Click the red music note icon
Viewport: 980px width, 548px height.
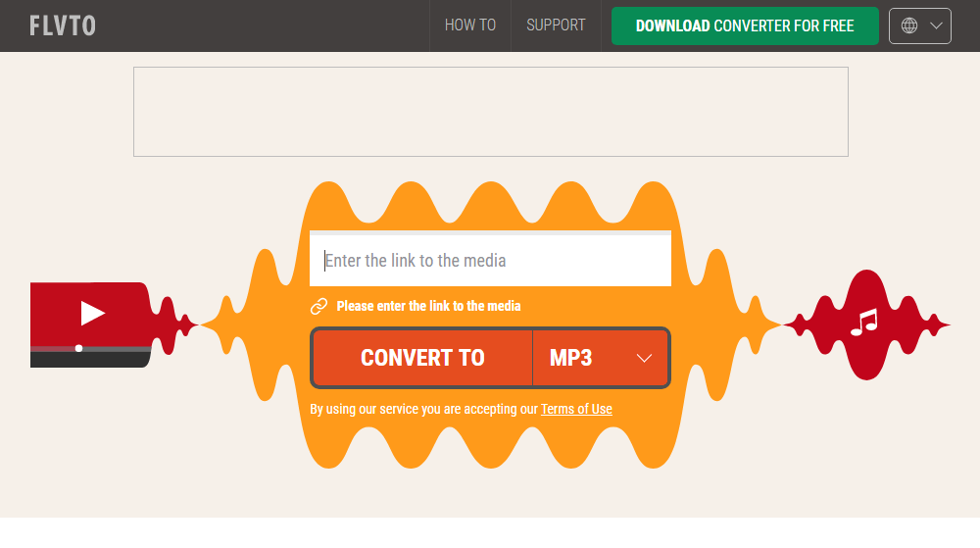[866, 324]
